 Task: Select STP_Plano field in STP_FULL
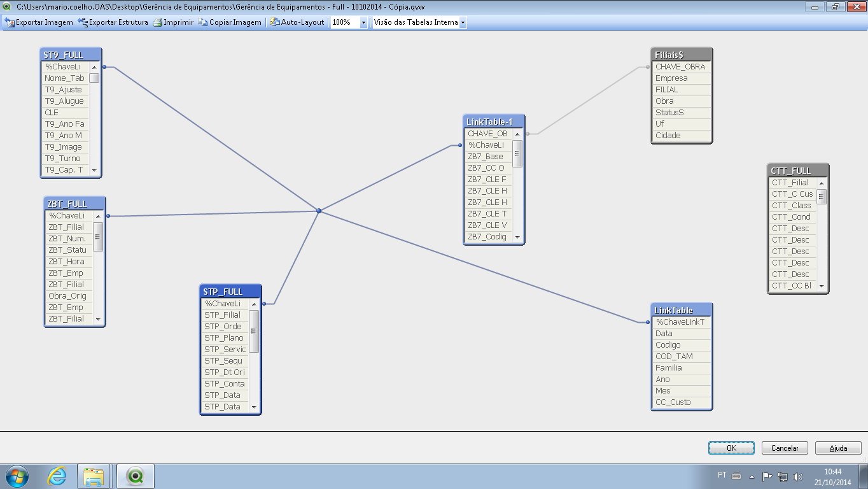click(x=225, y=338)
